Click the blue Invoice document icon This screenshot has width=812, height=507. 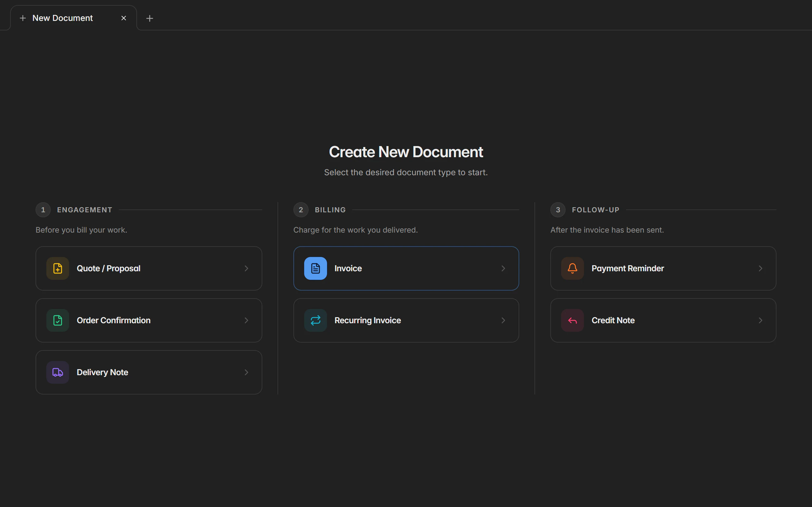tap(315, 268)
